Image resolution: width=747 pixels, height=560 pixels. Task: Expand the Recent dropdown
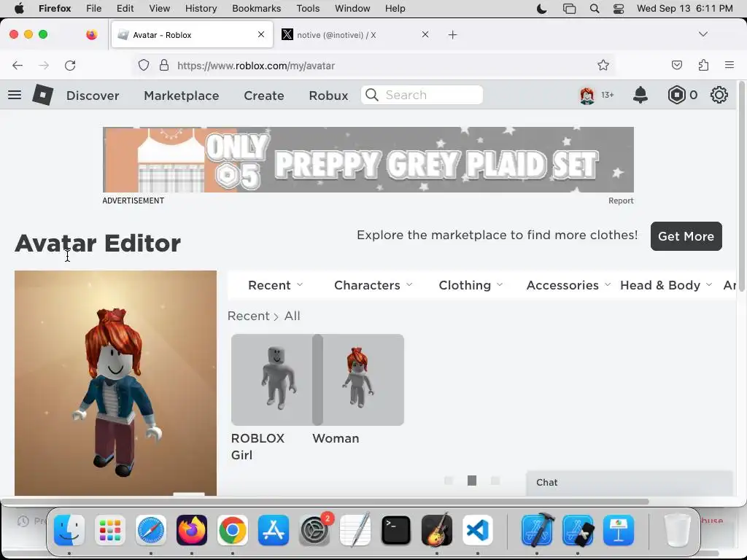(275, 285)
